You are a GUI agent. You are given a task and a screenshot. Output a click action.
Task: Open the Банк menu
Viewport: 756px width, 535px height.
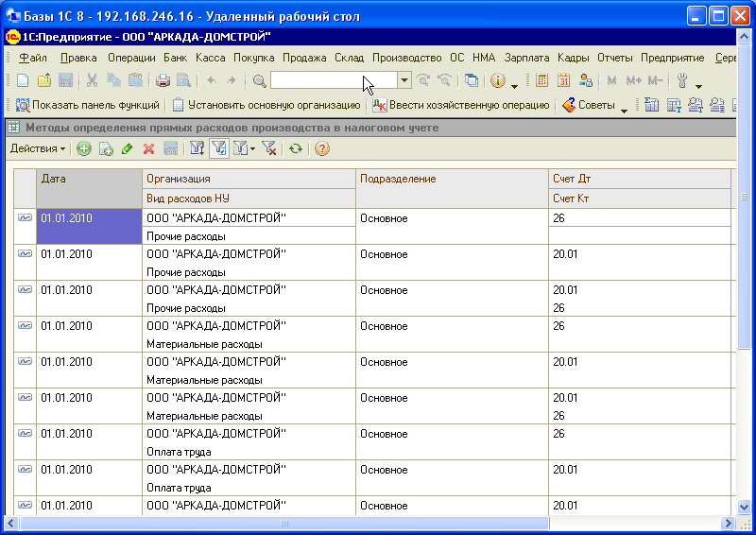[175, 58]
